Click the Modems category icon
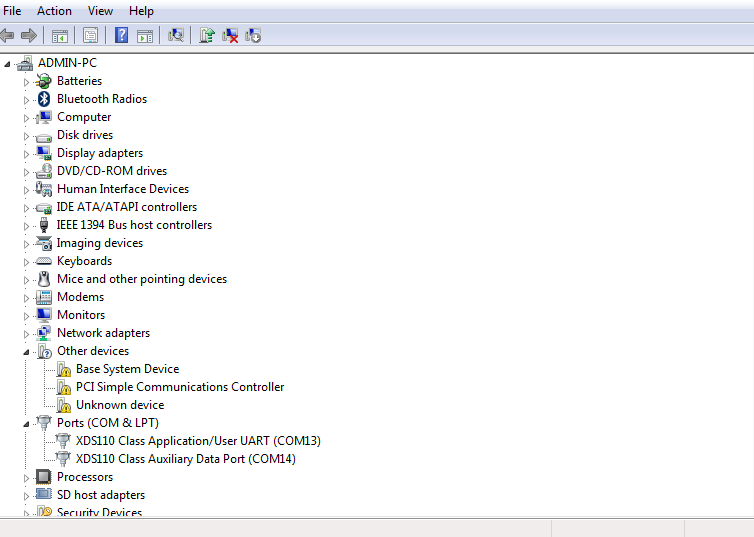 [x=44, y=297]
